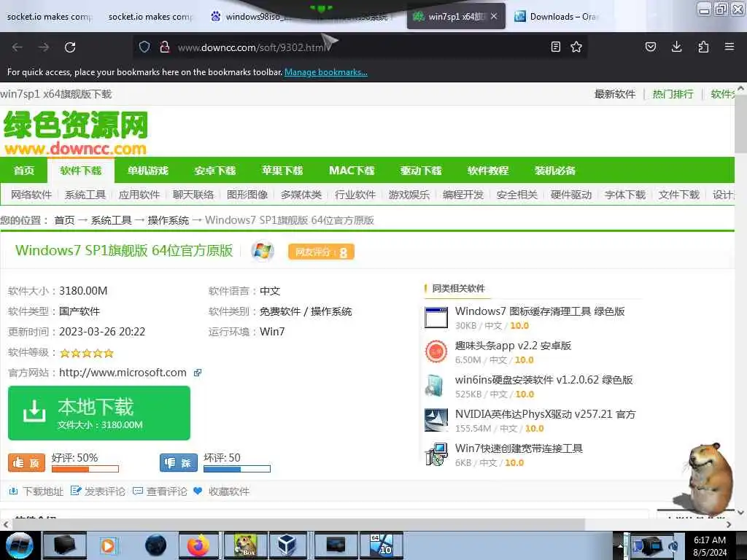The width and height of the screenshot is (747, 560).
Task: Go forward using the browser forward arrow
Action: (44, 47)
